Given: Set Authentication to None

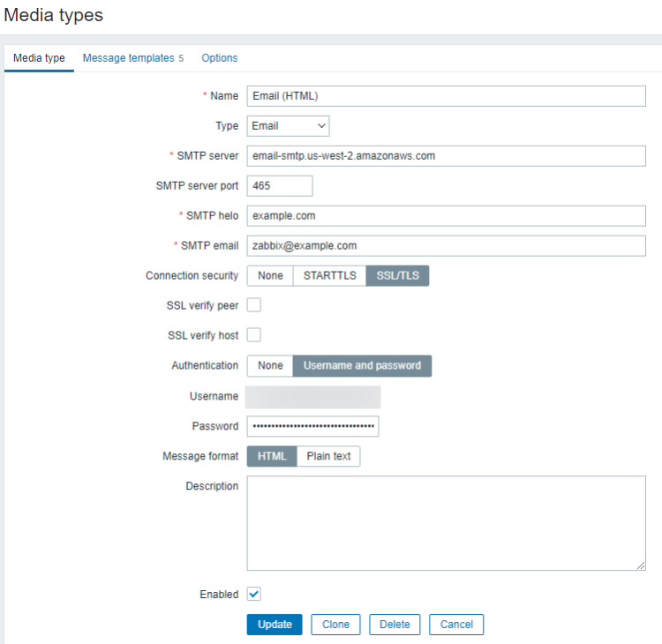Looking at the screenshot, I should (x=270, y=365).
